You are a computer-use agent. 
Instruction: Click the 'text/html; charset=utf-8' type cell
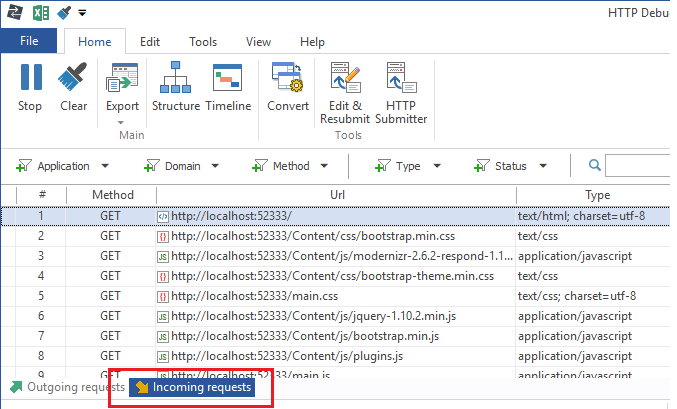click(x=582, y=216)
